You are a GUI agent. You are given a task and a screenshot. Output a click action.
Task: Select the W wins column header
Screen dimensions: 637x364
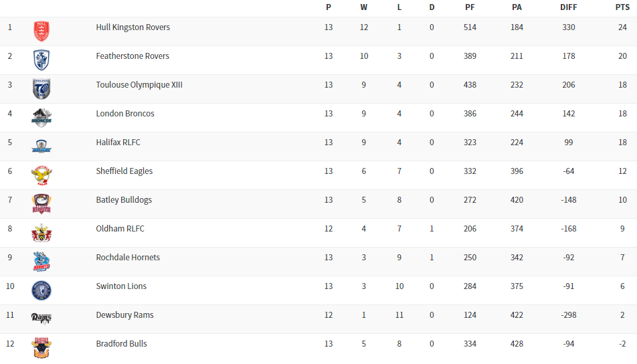coord(364,7)
